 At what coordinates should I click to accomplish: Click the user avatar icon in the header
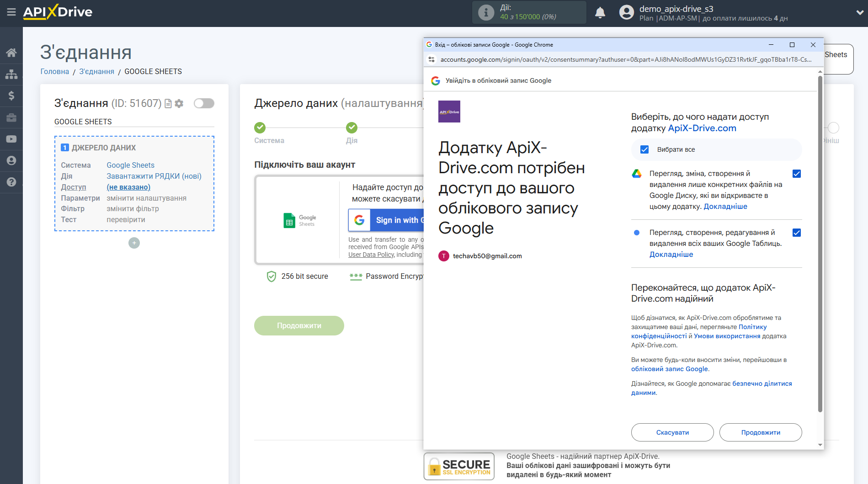[626, 12]
